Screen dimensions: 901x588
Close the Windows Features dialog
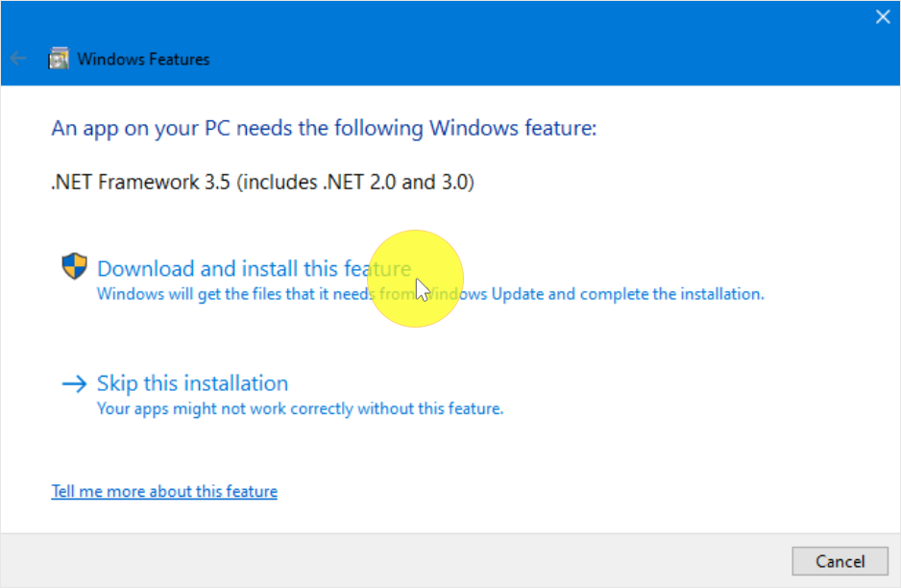coord(883,16)
